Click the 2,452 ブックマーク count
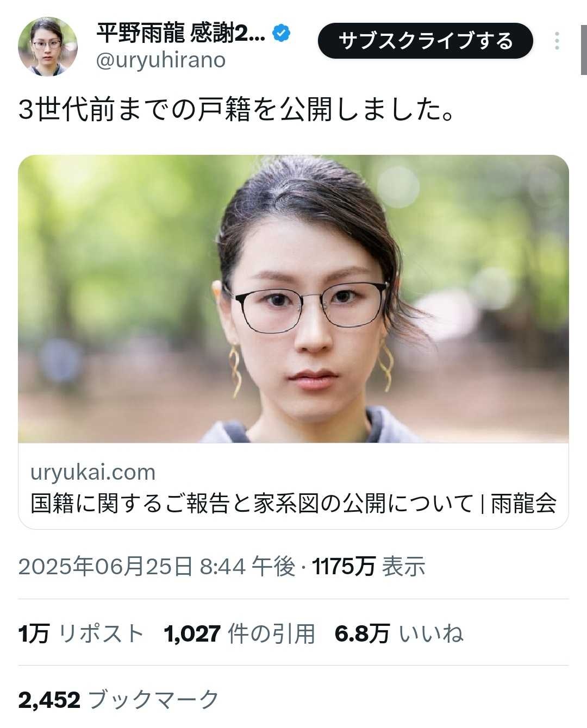This screenshot has width=587, height=728. point(118,700)
